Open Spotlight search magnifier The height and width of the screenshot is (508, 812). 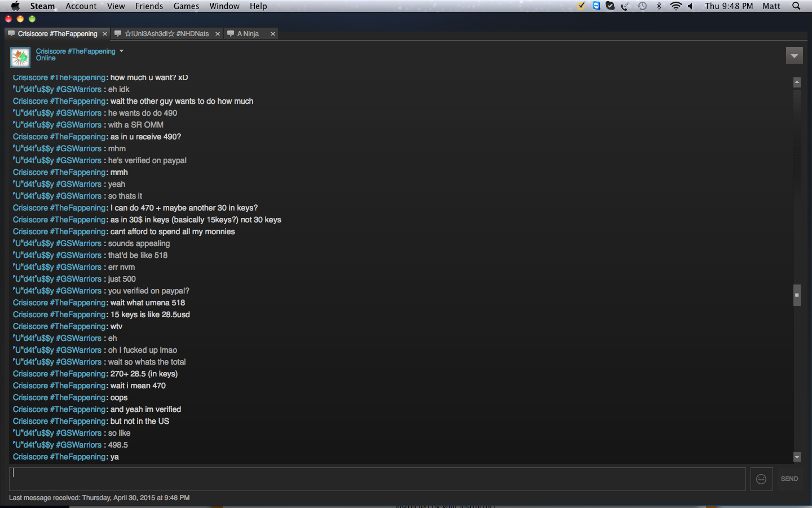pos(796,6)
